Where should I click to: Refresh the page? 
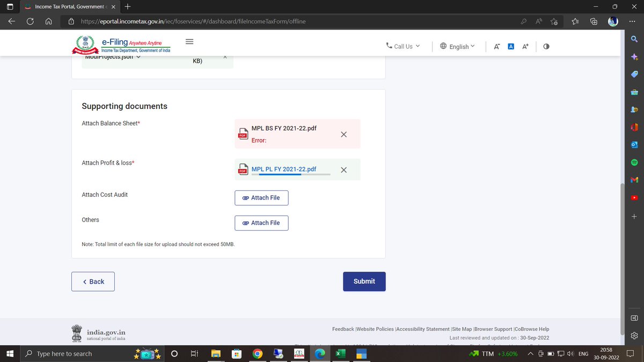pyautogui.click(x=30, y=21)
